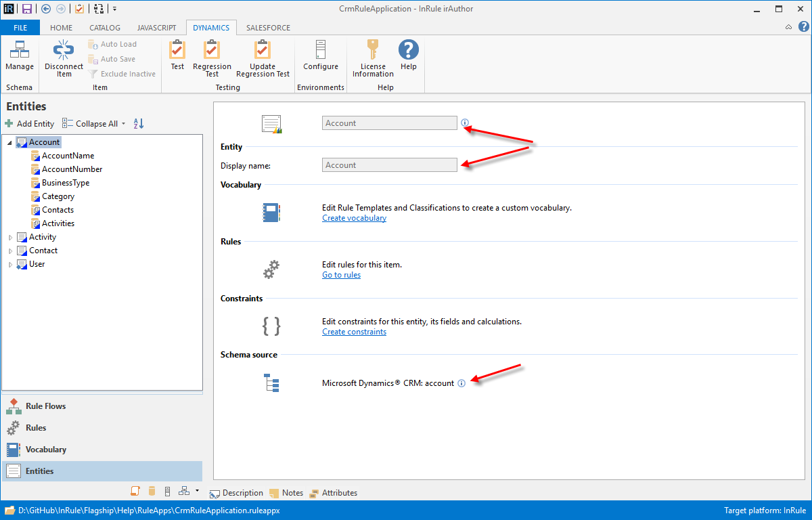Click Update Regression Test
Viewport: 812px width, 520px height.
click(x=263, y=59)
